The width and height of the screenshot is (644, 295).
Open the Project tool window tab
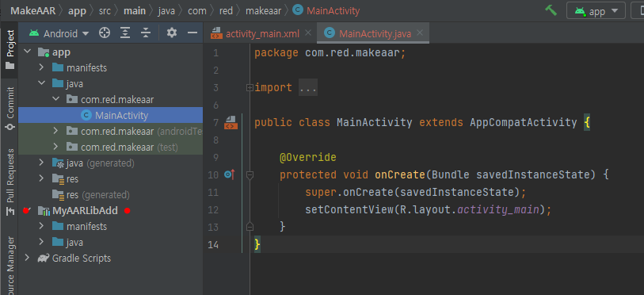tap(10, 49)
